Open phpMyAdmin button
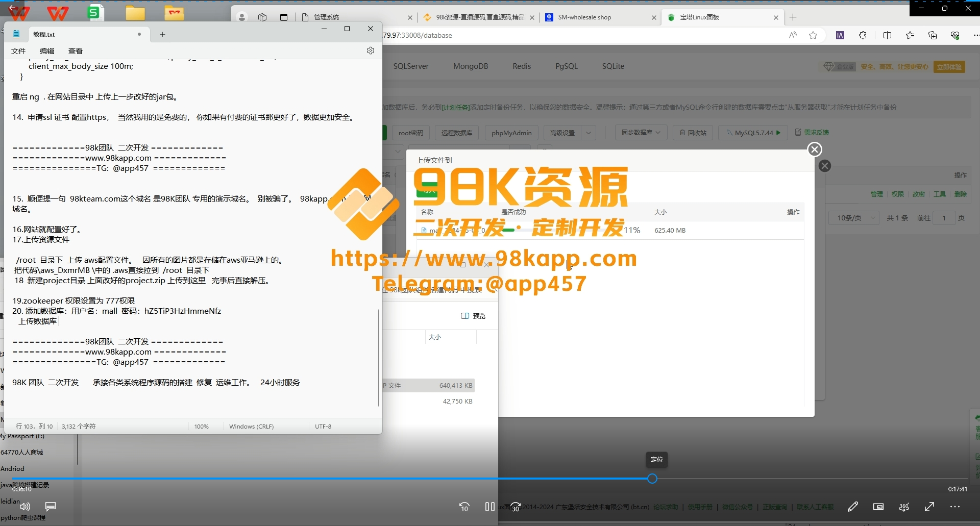This screenshot has height=526, width=980. pos(511,133)
